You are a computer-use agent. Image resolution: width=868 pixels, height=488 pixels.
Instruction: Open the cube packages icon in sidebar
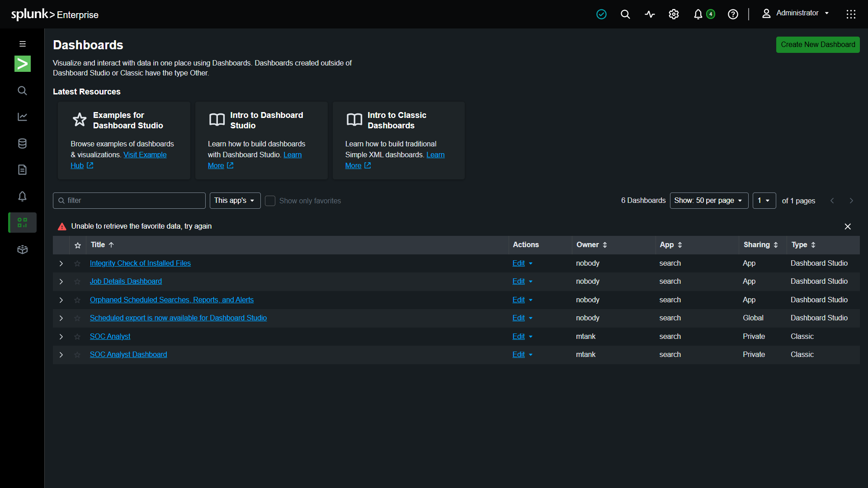click(22, 249)
